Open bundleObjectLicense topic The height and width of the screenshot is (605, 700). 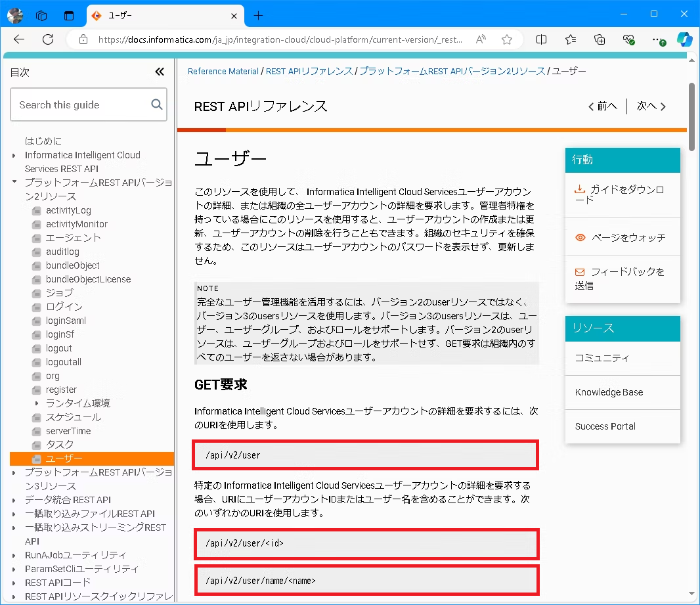tap(89, 279)
